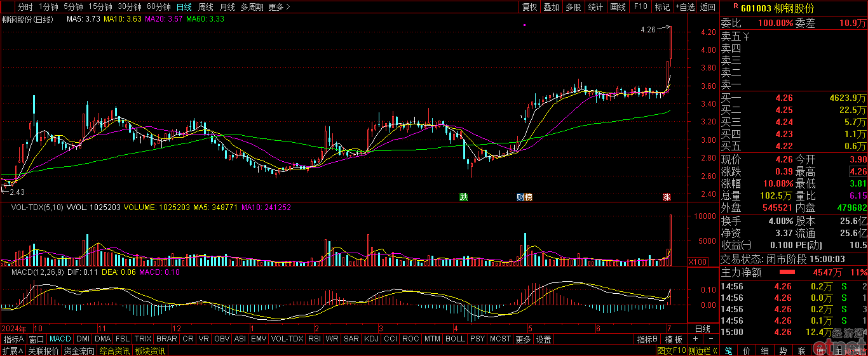Image resolution: width=868 pixels, height=356 pixels.
Task: Click the plus zoom-in button
Action: tap(695, 340)
